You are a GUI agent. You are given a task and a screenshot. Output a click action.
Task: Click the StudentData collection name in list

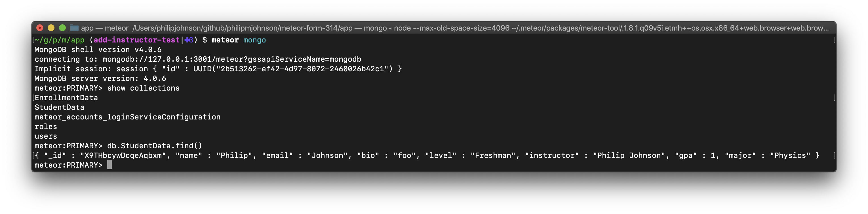(x=59, y=108)
